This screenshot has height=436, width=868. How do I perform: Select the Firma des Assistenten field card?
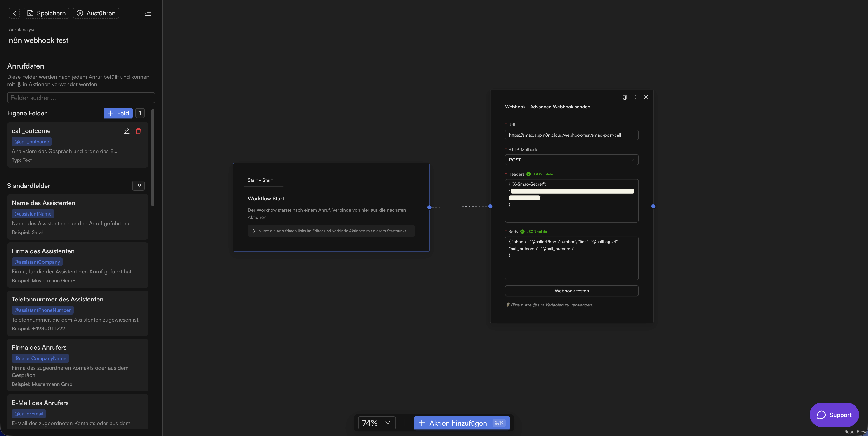(78, 265)
